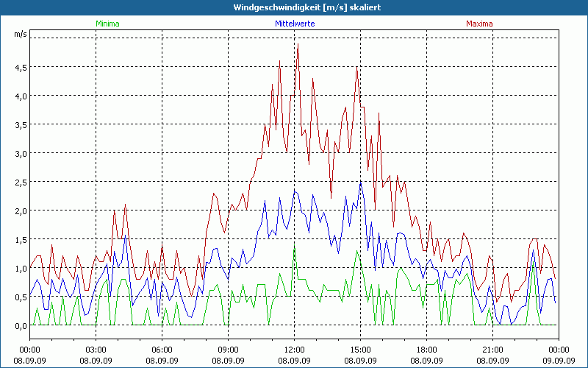
Task: Click the 12:00 time label
Action: 295,350
